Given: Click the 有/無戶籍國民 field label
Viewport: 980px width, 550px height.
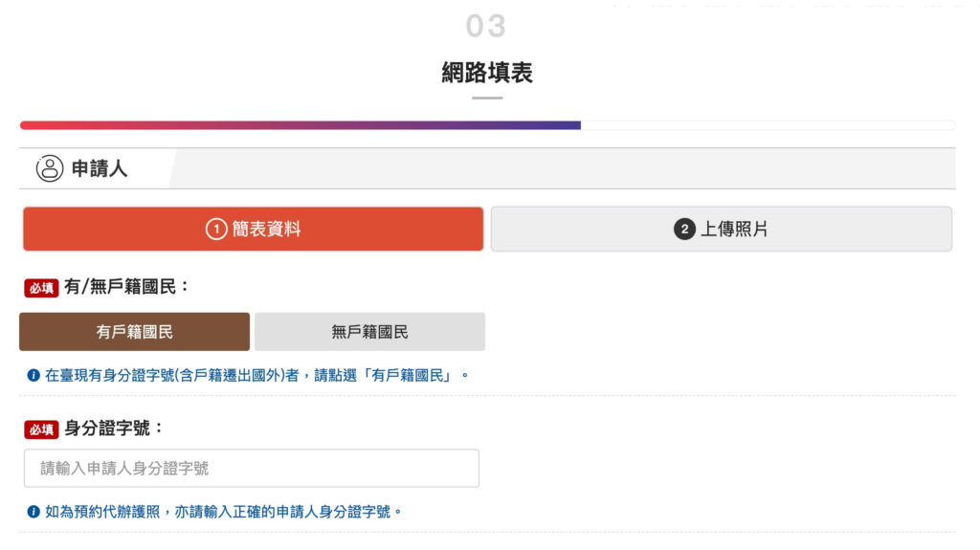Looking at the screenshot, I should [x=127, y=286].
